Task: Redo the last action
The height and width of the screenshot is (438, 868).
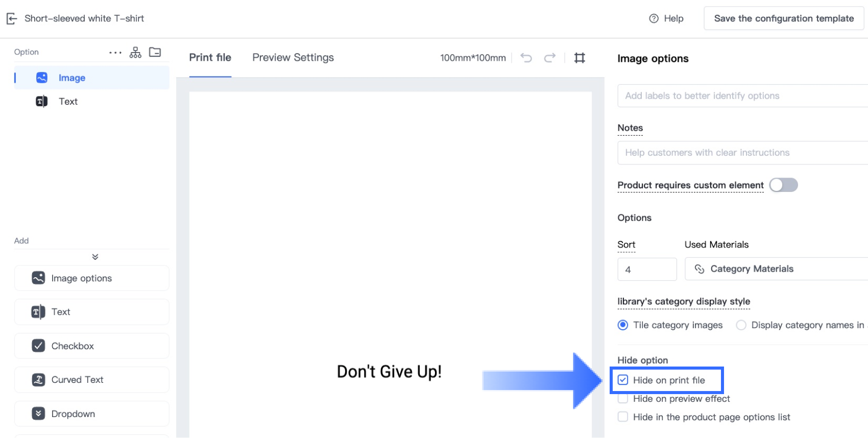Action: pyautogui.click(x=549, y=58)
